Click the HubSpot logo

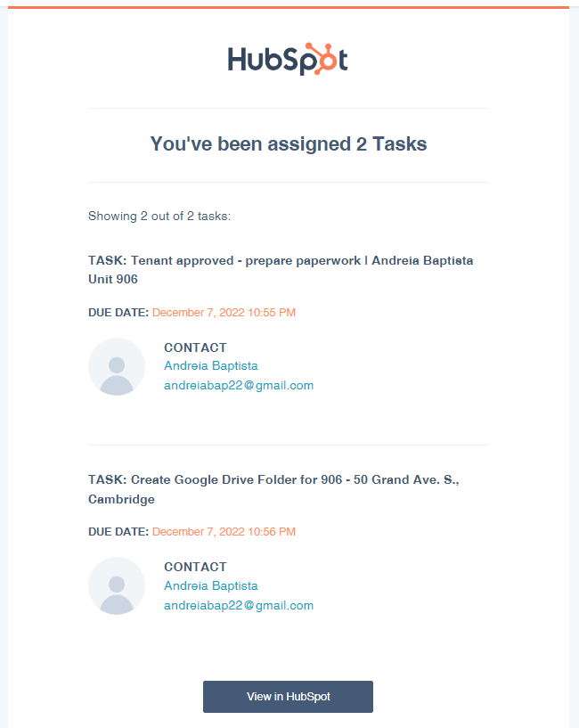pos(288,59)
